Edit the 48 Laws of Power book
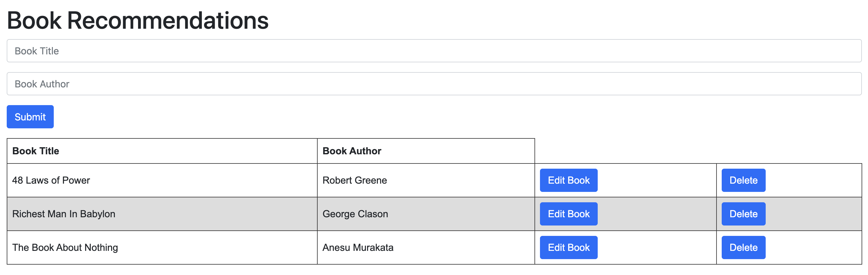The height and width of the screenshot is (275, 868). pos(568,180)
